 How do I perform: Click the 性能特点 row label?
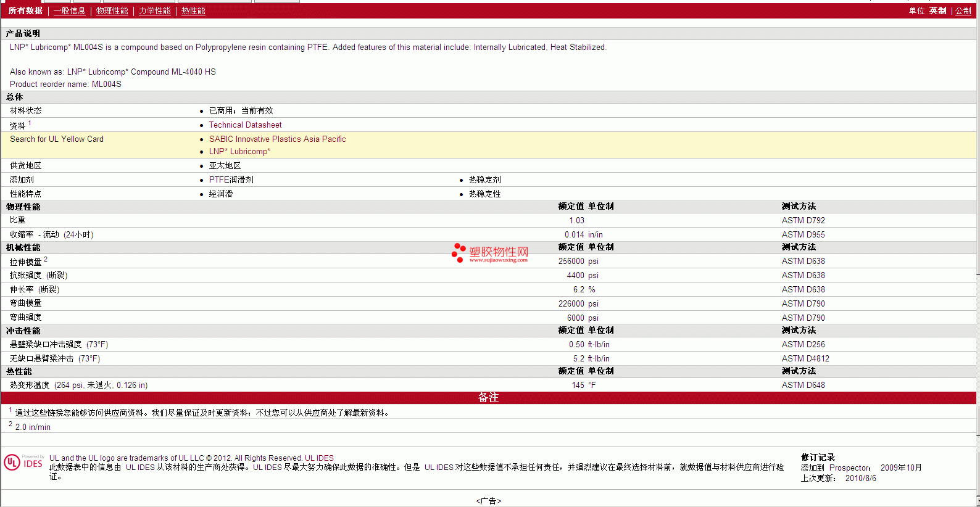[26, 194]
